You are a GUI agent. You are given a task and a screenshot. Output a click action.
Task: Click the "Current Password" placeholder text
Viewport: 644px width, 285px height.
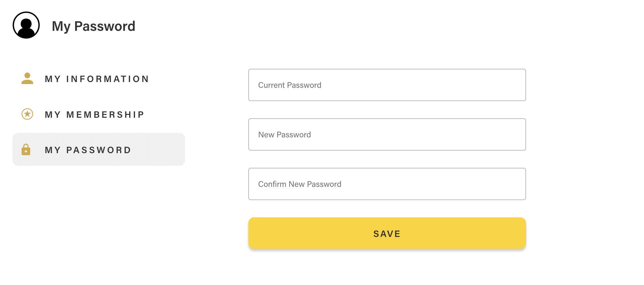pos(290,85)
